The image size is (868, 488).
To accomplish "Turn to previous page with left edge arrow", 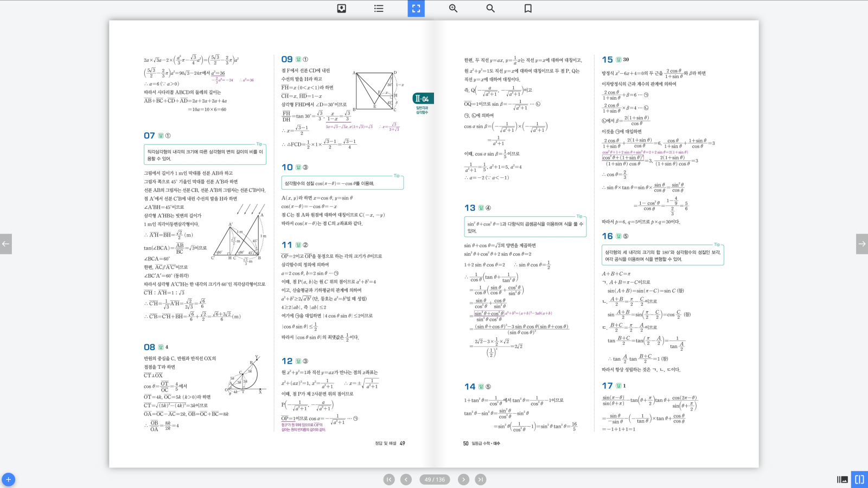I will click(x=6, y=244).
